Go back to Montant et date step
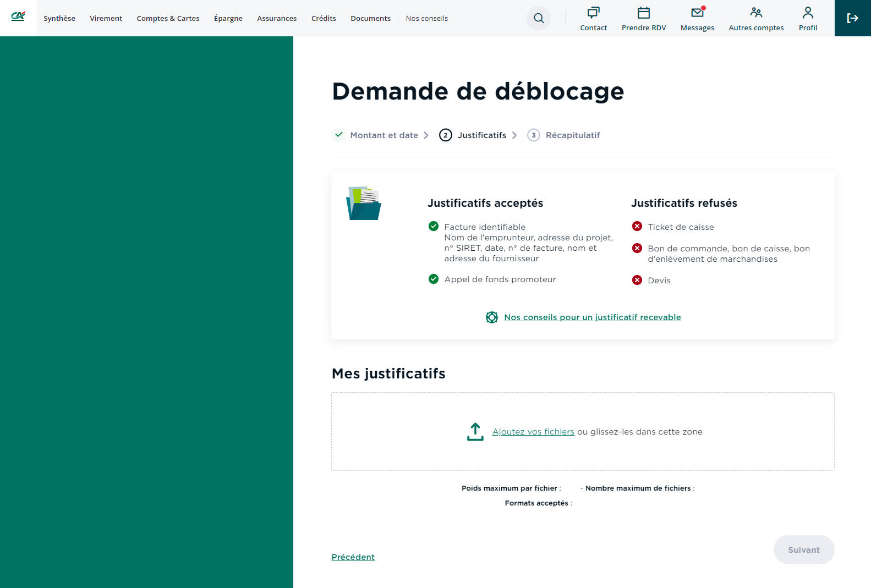871x588 pixels. click(x=384, y=135)
